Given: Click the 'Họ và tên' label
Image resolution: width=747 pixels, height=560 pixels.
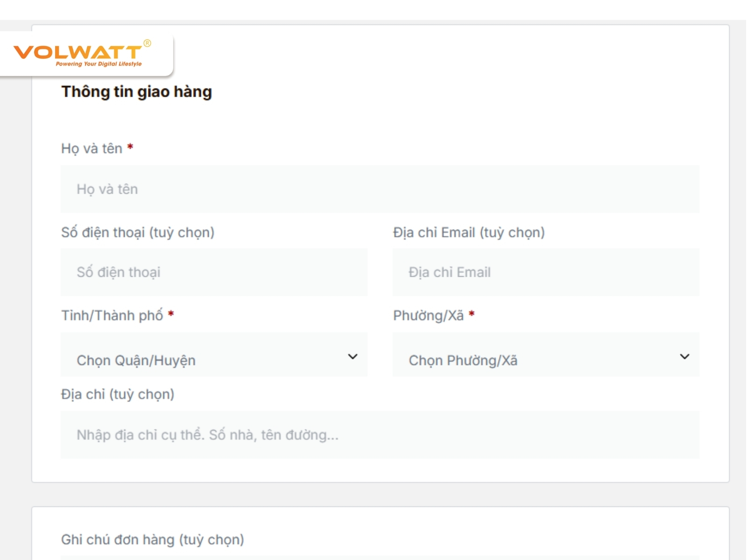Looking at the screenshot, I should click(92, 148).
